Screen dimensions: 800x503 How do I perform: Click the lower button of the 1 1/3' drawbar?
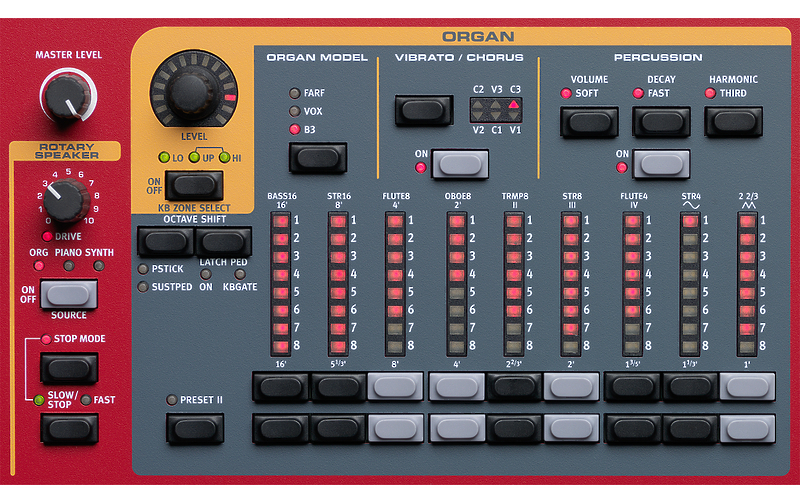coord(690,428)
